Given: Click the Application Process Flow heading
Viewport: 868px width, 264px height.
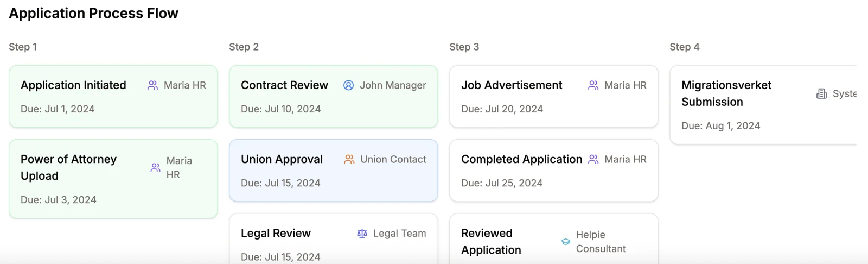Looking at the screenshot, I should pos(93,13).
